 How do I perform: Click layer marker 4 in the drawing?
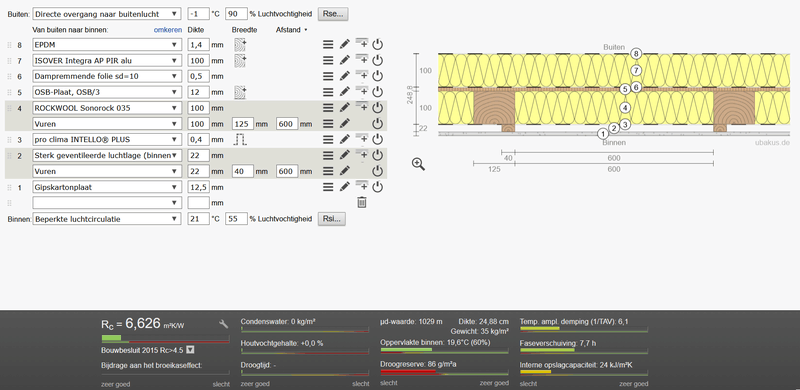(x=626, y=108)
